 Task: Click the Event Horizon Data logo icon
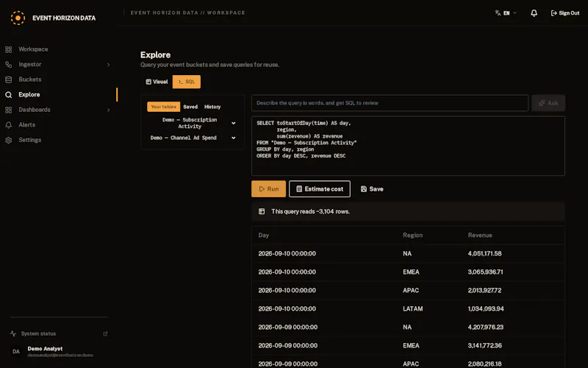(18, 18)
